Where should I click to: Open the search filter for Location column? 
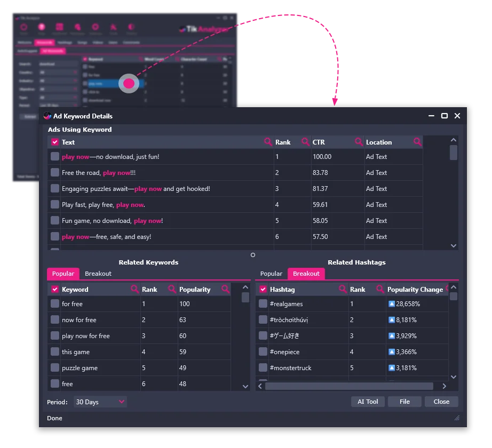(x=417, y=142)
